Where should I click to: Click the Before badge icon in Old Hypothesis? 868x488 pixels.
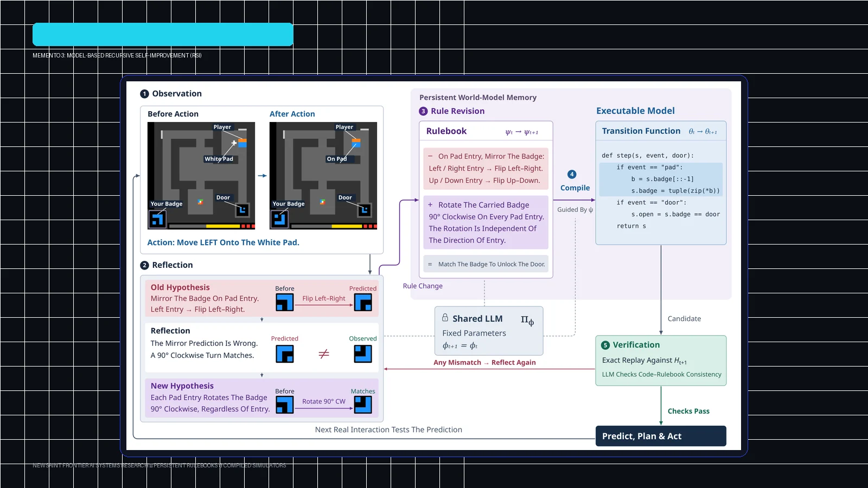point(285,303)
